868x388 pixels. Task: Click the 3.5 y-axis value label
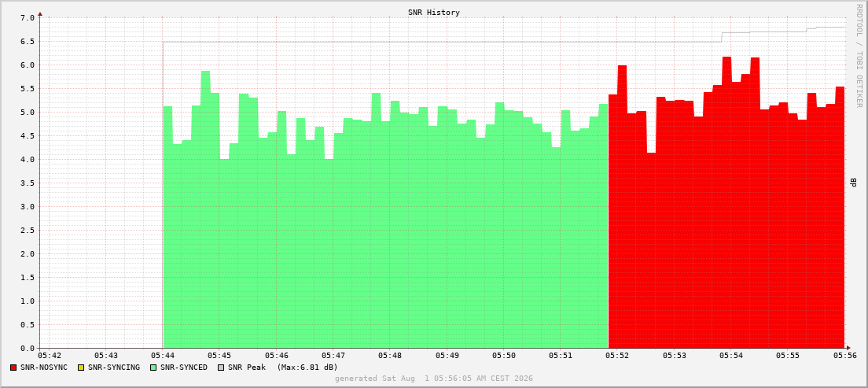(x=28, y=183)
